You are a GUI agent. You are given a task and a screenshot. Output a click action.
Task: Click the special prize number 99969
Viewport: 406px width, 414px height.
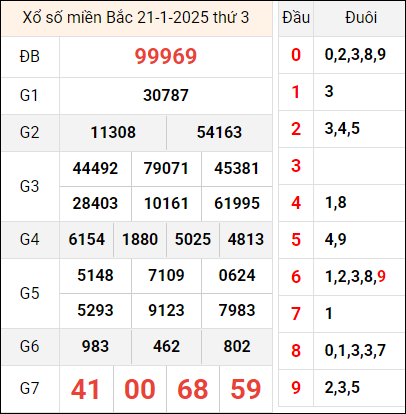[166, 56]
